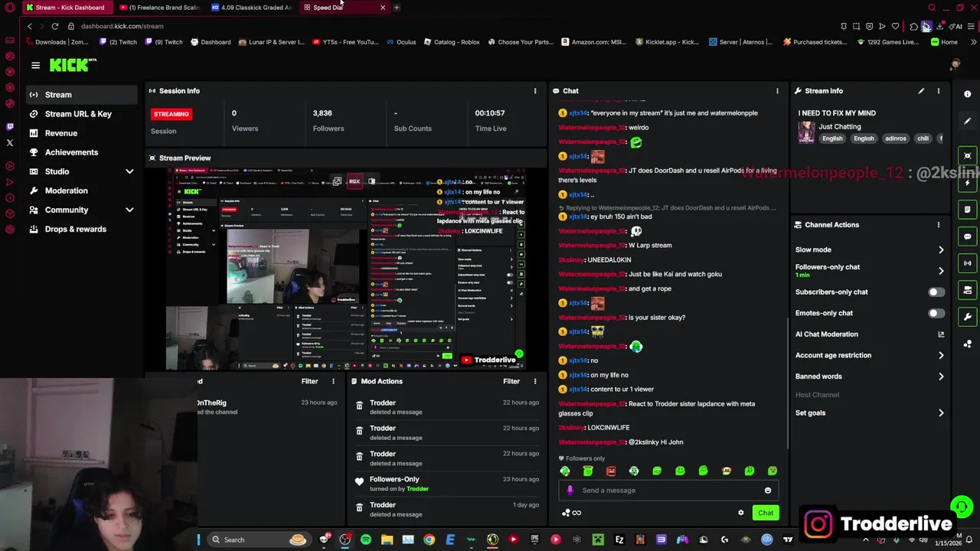Switch to Freelance Brand Scaling tab
This screenshot has height=551, width=980.
click(158, 8)
